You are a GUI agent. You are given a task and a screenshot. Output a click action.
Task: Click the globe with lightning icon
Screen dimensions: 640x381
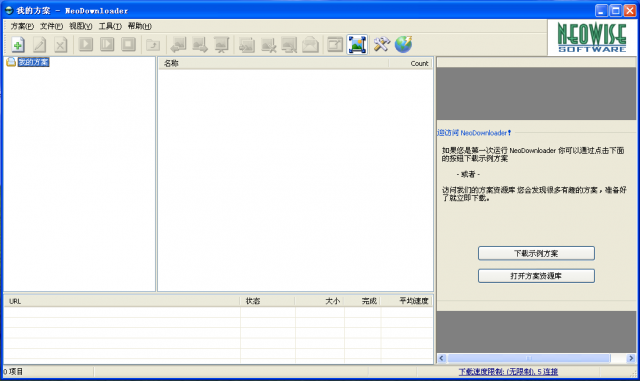pyautogui.click(x=403, y=45)
